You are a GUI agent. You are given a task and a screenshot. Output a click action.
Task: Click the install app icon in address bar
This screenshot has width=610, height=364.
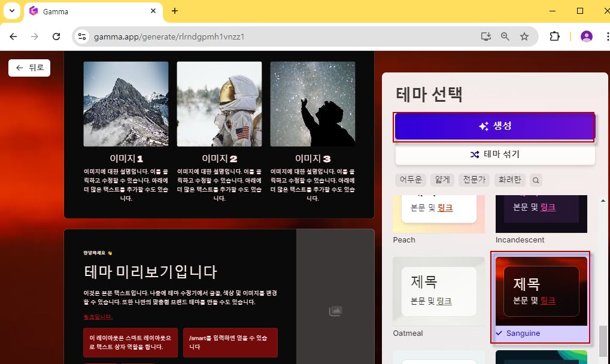pyautogui.click(x=486, y=37)
